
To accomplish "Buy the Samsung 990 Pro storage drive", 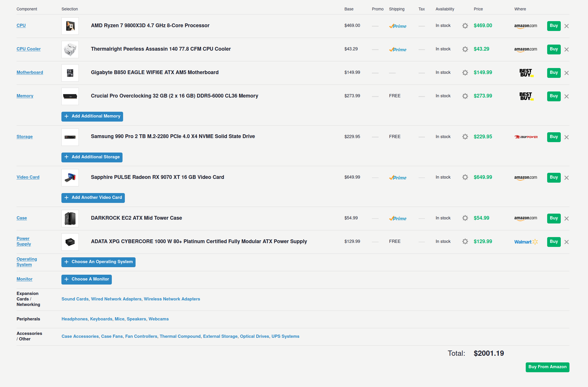I will pyautogui.click(x=554, y=137).
